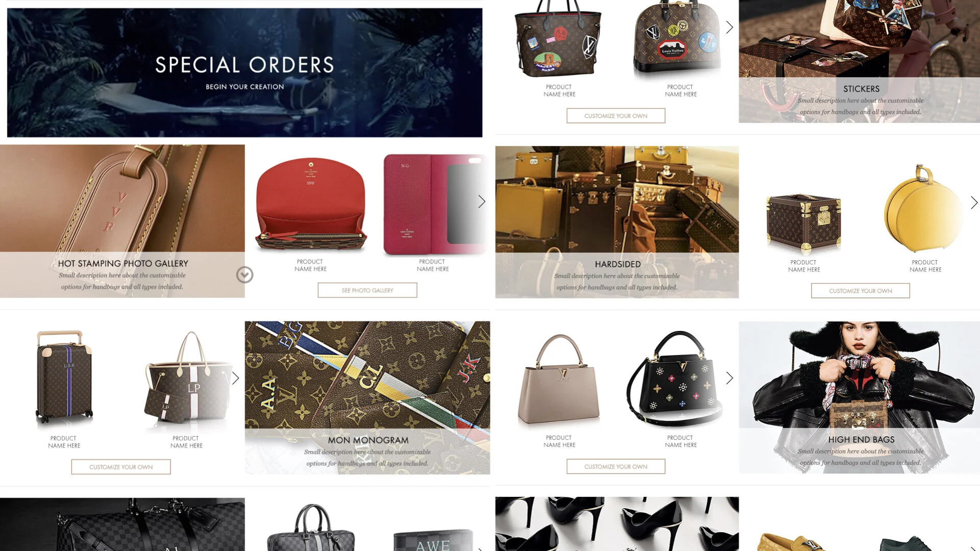Click the Special Orders banner
The image size is (980, 551).
[244, 72]
